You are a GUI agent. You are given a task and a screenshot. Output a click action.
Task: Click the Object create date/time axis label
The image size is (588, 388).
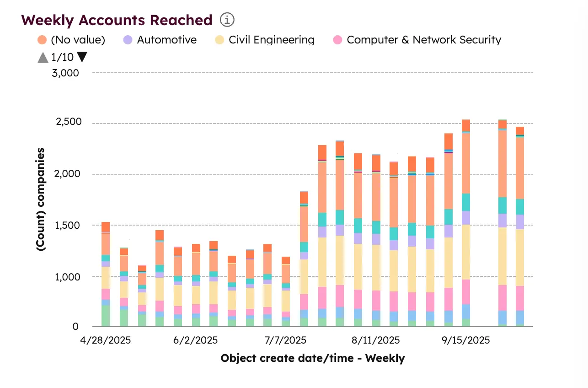click(x=312, y=358)
